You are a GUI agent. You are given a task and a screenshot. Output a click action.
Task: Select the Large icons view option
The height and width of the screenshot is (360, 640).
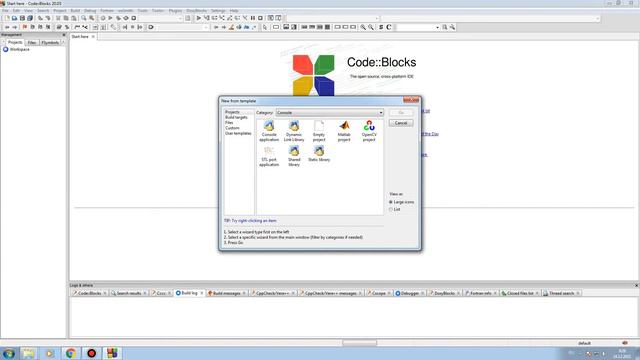401,202
